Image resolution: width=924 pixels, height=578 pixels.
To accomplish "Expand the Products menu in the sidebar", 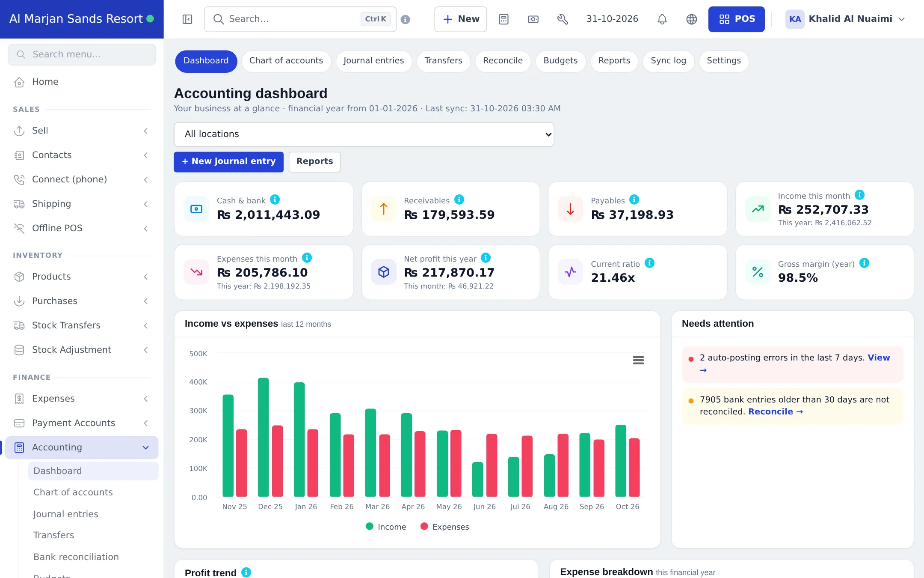I will click(82, 277).
